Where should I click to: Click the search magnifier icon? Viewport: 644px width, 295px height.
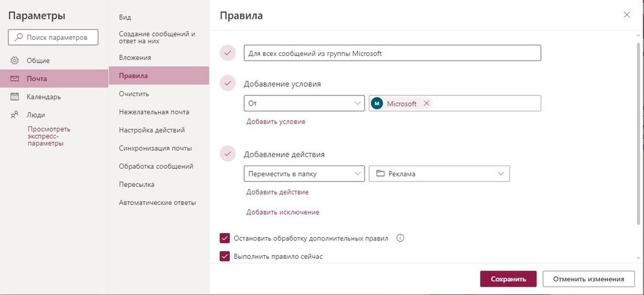(19, 37)
